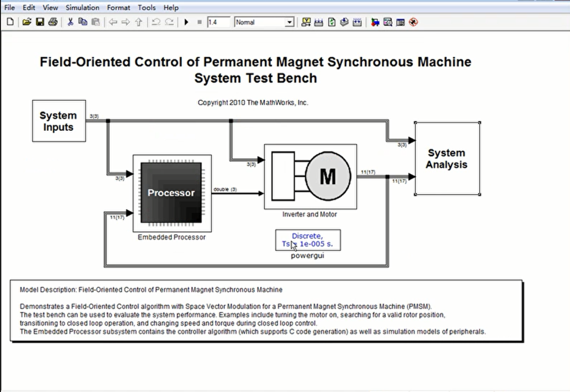The image size is (570, 392).
Task: Click the stacked layers toolbar icon
Action: (x=344, y=22)
